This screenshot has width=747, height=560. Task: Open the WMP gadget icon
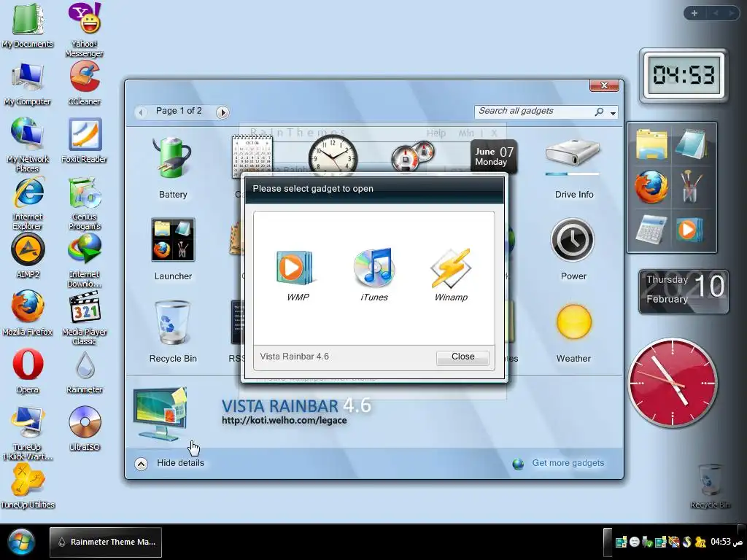coord(294,268)
